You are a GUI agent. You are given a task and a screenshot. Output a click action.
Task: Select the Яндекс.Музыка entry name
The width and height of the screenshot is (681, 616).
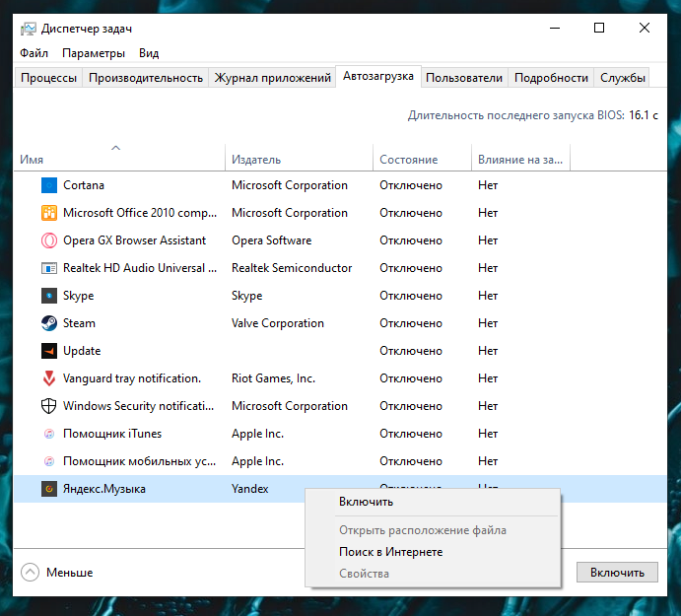(x=104, y=489)
